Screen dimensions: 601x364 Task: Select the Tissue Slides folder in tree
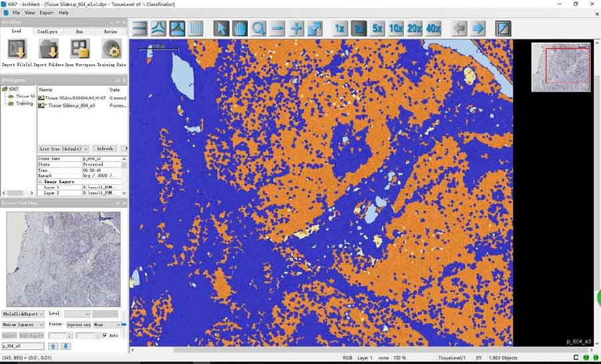click(22, 96)
